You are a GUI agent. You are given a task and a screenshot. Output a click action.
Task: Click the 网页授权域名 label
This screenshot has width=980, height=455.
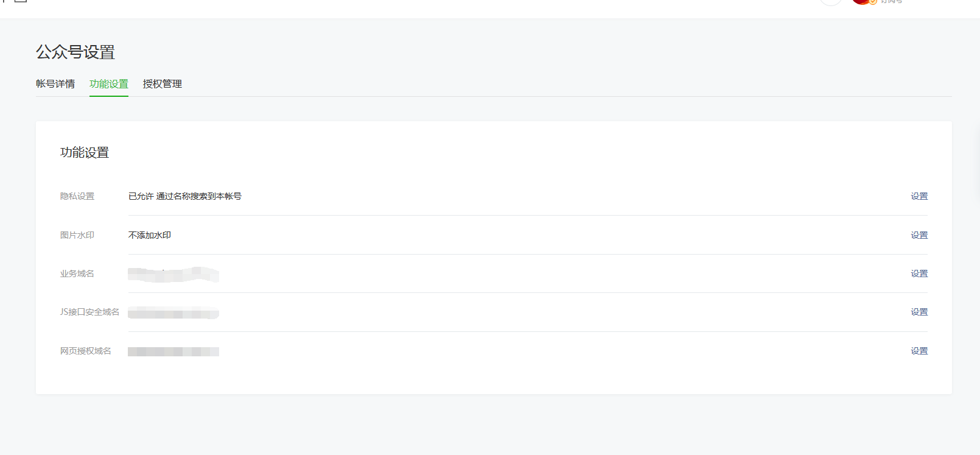pos(86,351)
